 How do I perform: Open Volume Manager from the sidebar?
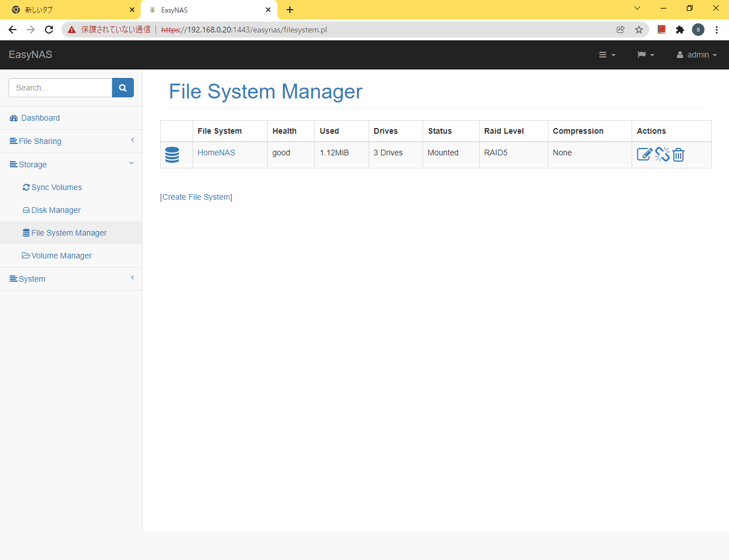pyautogui.click(x=62, y=256)
